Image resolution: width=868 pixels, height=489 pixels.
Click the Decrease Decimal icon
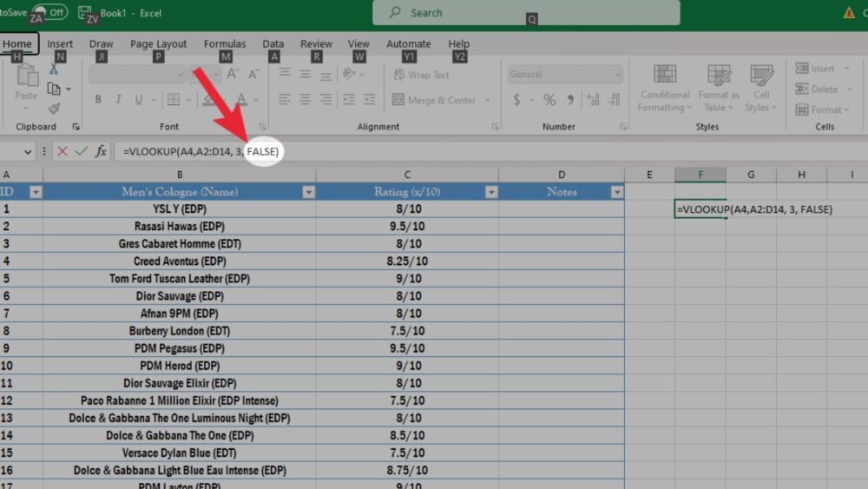[614, 100]
